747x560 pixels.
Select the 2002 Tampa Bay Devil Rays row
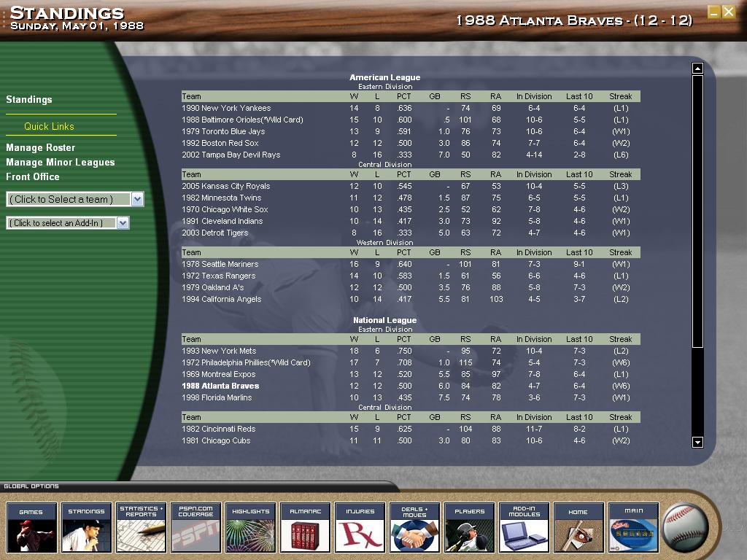pos(411,155)
